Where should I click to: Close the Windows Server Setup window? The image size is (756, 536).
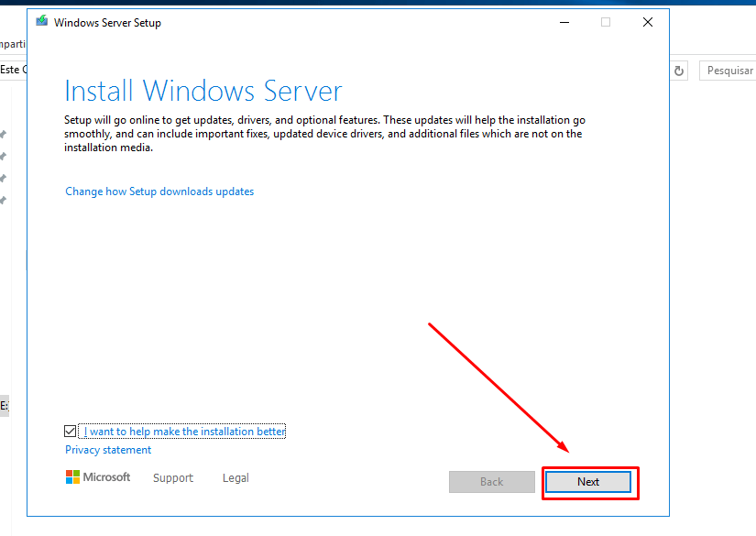[648, 22]
